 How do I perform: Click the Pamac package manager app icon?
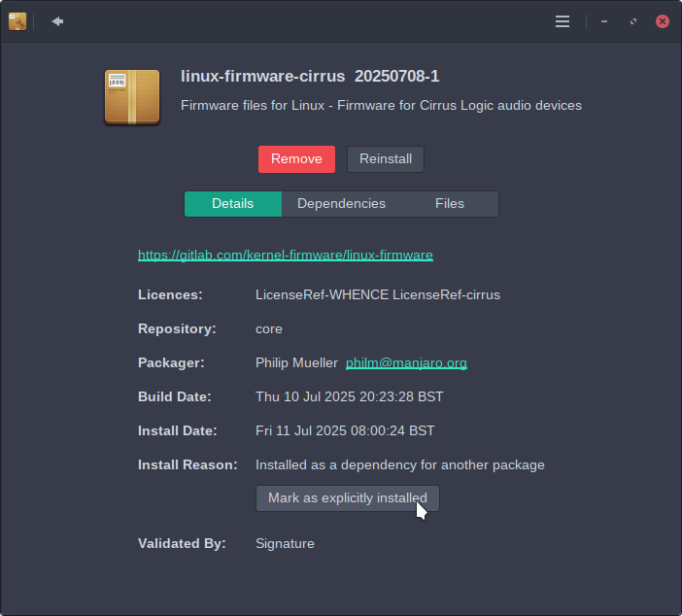coord(17,21)
